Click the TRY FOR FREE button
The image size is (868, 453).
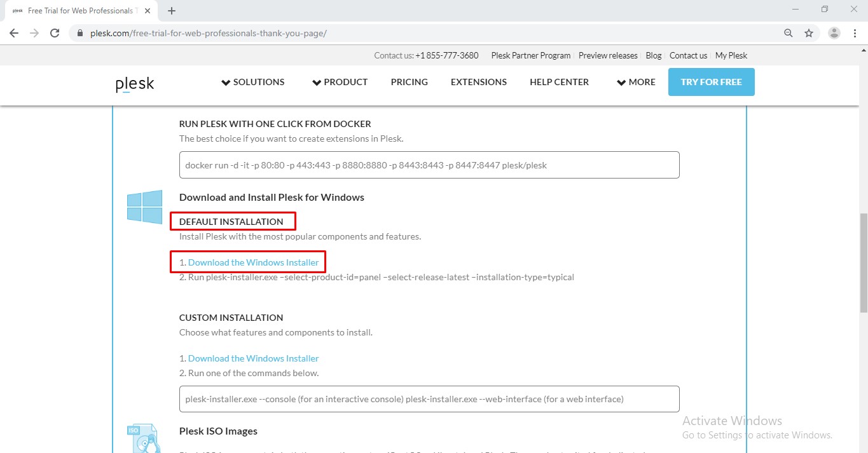(711, 82)
